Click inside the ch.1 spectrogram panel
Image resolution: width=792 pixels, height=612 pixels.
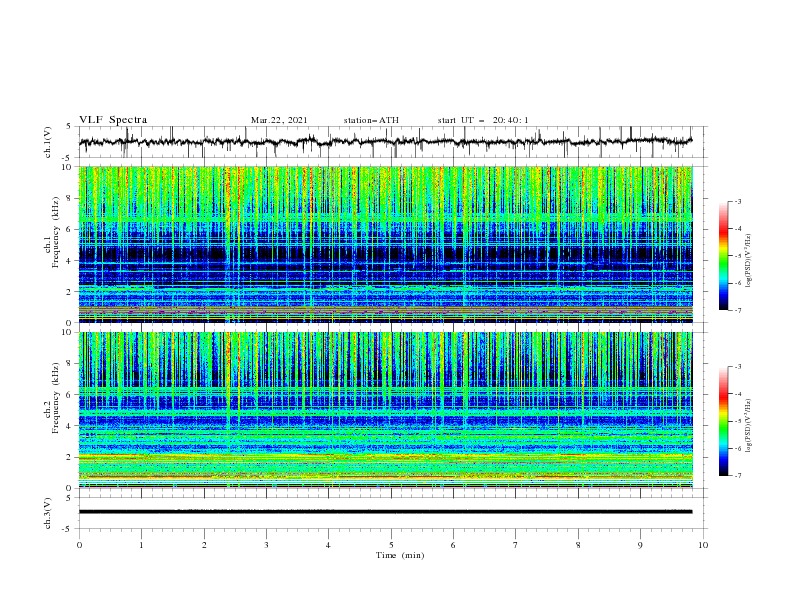click(386, 244)
